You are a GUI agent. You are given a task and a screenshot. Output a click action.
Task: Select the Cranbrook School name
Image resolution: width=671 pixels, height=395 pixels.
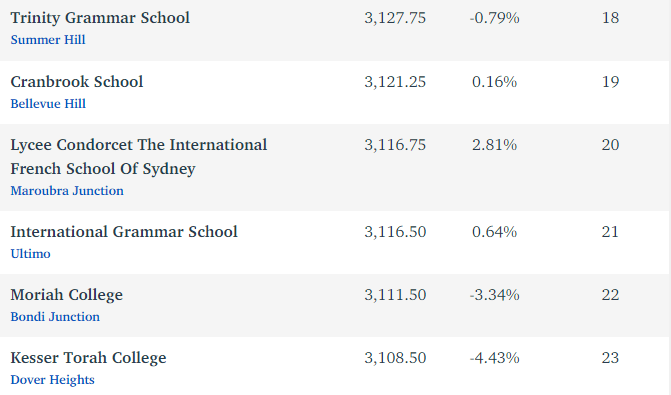(x=77, y=82)
